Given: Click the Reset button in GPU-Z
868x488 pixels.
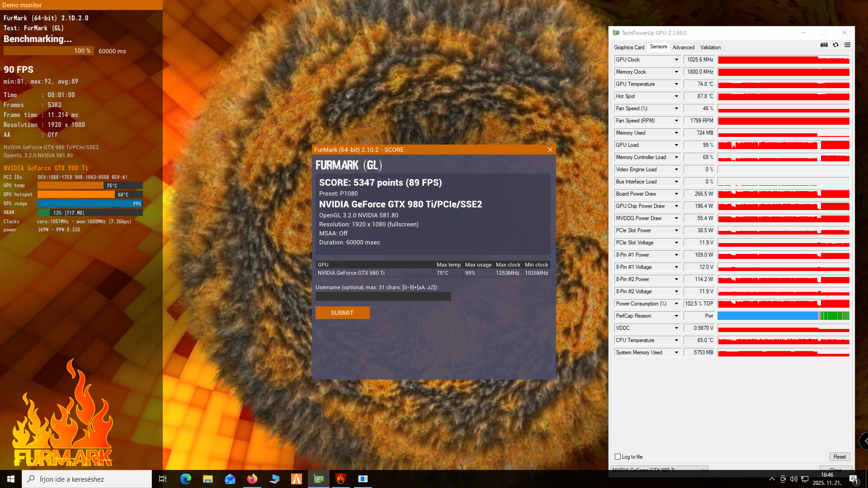Looking at the screenshot, I should [x=839, y=457].
